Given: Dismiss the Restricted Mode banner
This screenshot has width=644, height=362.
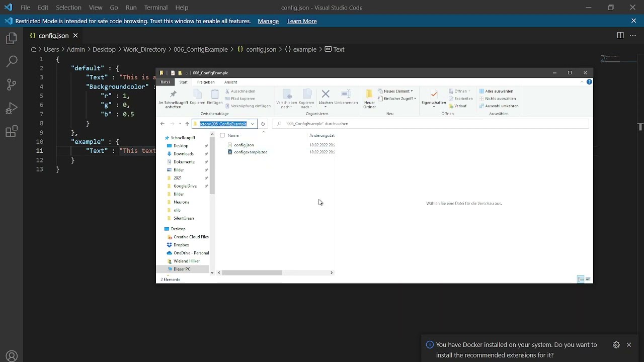Looking at the screenshot, I should tap(633, 21).
